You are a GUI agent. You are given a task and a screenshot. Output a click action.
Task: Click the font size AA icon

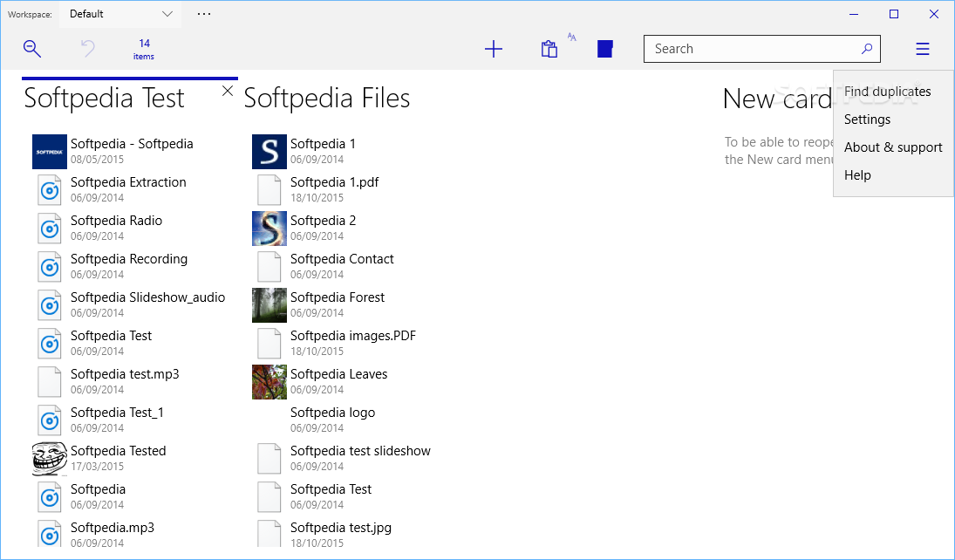pyautogui.click(x=572, y=37)
